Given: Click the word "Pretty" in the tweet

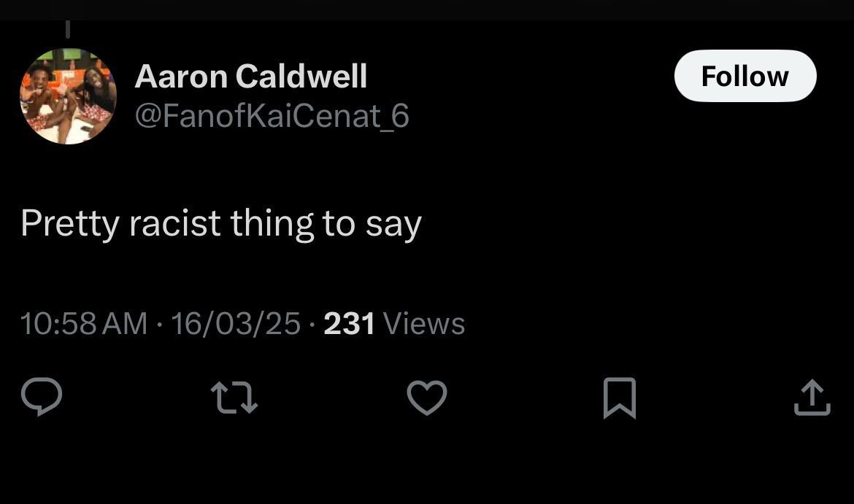Looking at the screenshot, I should pos(69,223).
